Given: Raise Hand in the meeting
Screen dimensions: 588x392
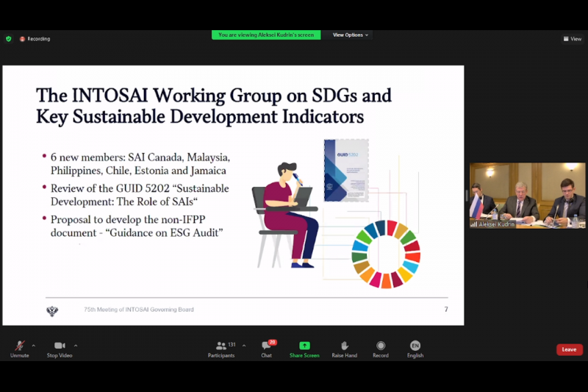Looking at the screenshot, I should click(344, 349).
